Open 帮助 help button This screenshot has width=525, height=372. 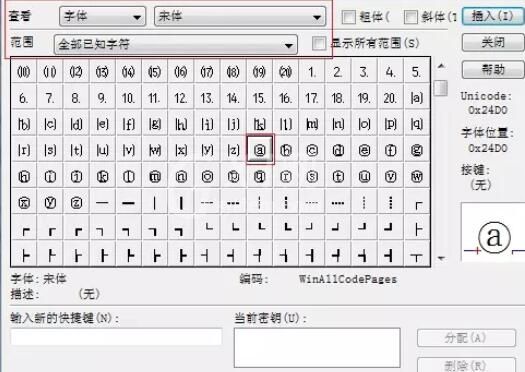[x=493, y=70]
